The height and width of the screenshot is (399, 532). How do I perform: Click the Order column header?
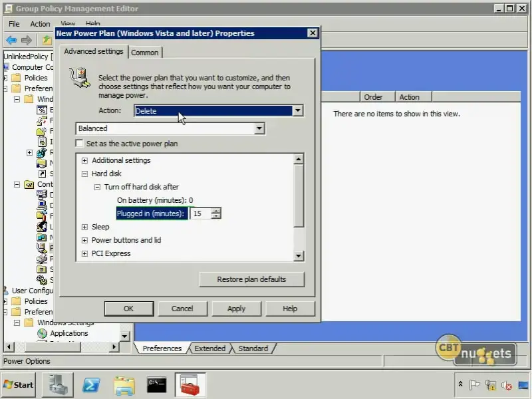pyautogui.click(x=377, y=97)
